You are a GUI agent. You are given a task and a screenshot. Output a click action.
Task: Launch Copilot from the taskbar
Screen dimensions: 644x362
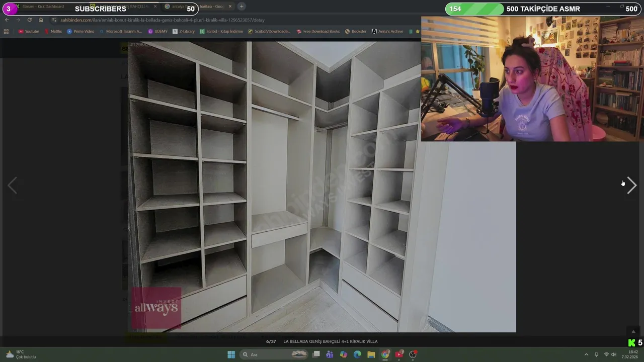point(344,354)
